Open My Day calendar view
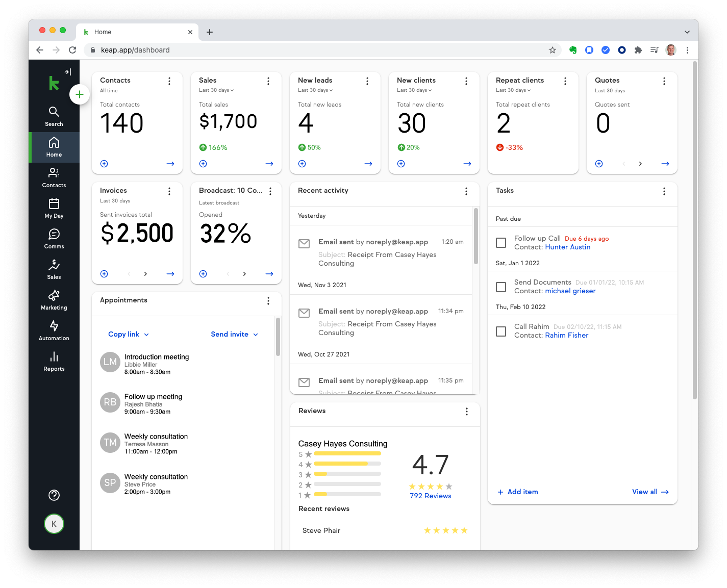 (x=54, y=209)
